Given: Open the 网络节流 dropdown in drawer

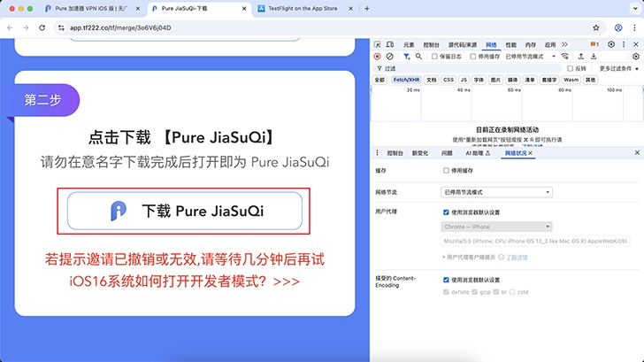Looking at the screenshot, I should tap(496, 192).
